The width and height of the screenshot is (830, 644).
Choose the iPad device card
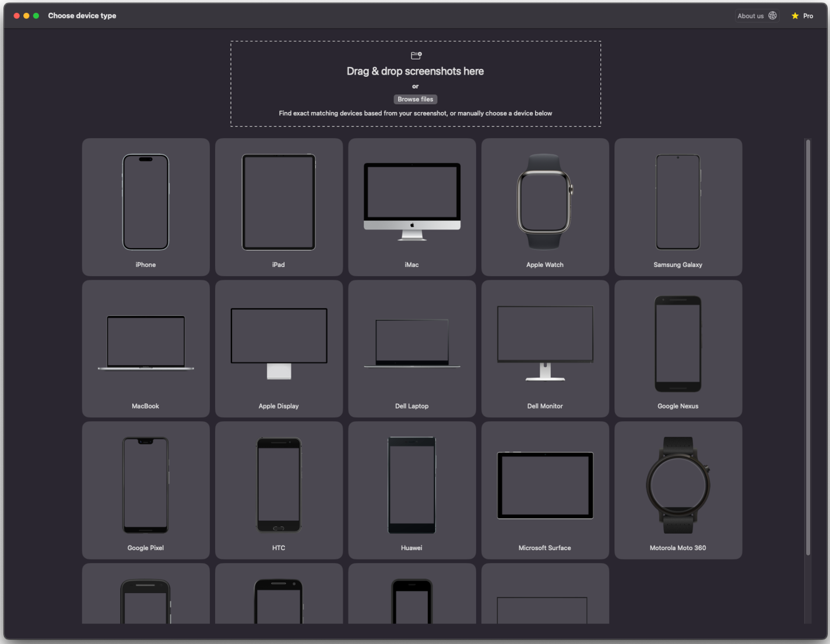click(x=279, y=207)
